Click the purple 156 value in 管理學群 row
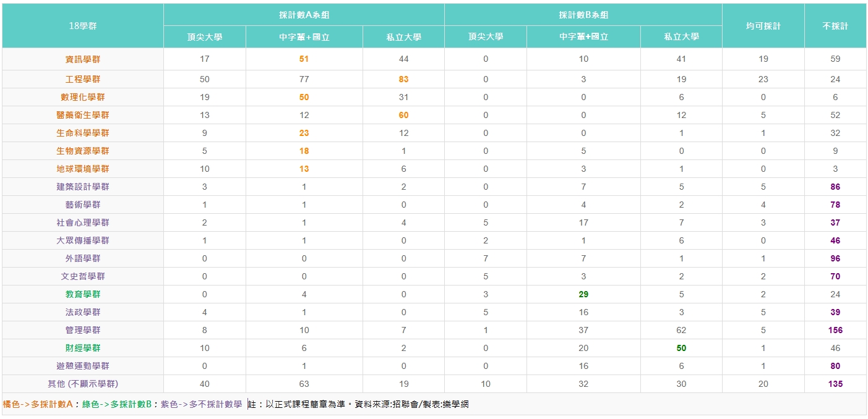This screenshot has width=868, height=419. 835,330
